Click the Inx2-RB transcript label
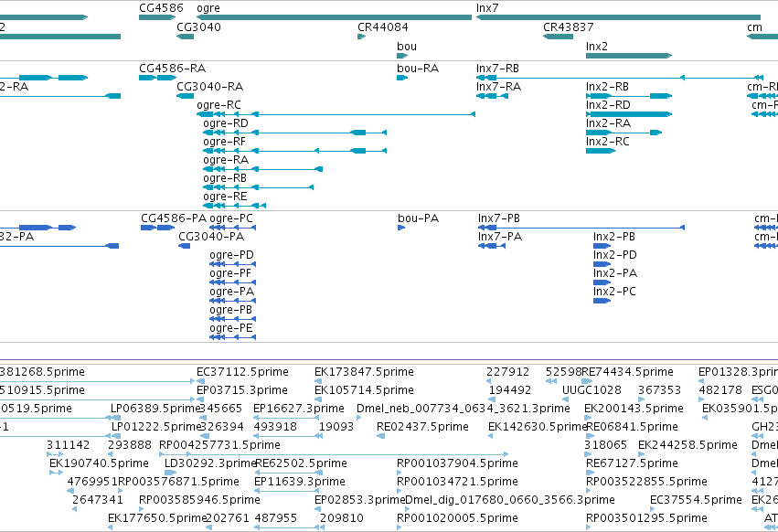Image resolution: width=778 pixels, height=532 pixels. 607,86
